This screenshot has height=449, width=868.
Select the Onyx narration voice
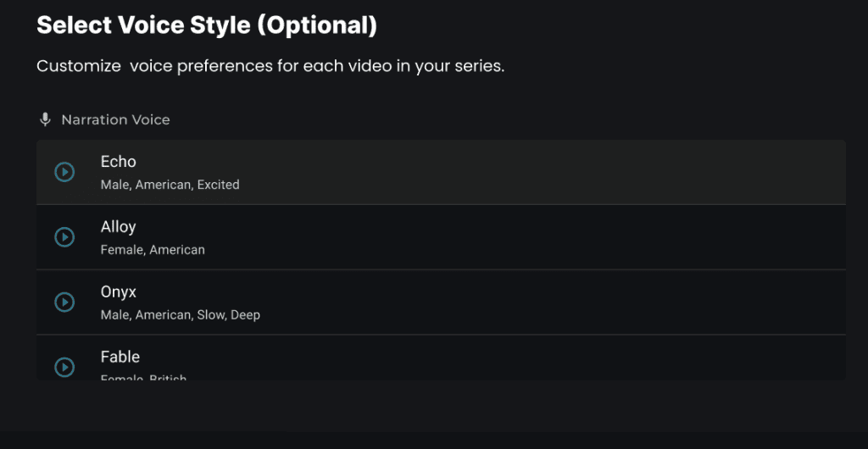click(119, 292)
